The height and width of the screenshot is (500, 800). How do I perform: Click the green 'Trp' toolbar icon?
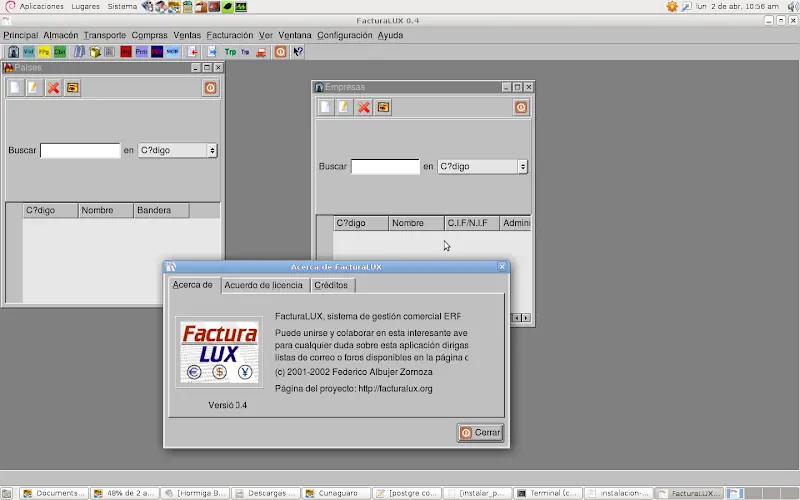click(x=230, y=52)
